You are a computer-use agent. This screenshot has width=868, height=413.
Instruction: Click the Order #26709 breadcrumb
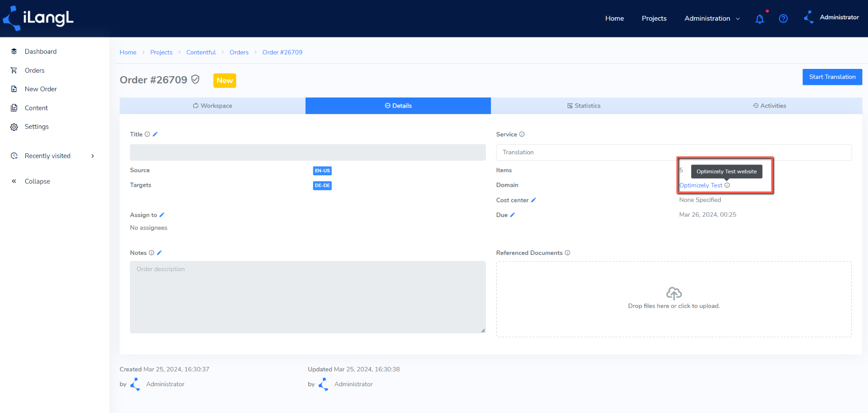[282, 52]
